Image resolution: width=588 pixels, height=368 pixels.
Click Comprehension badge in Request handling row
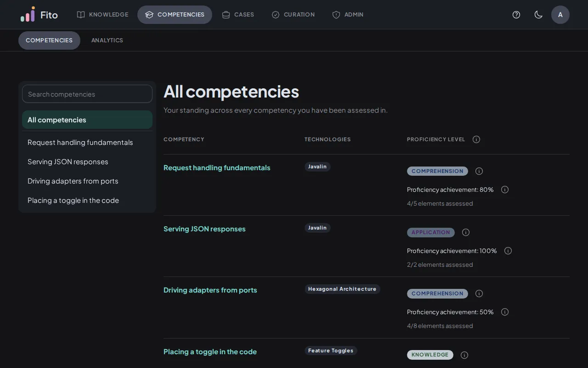click(437, 171)
